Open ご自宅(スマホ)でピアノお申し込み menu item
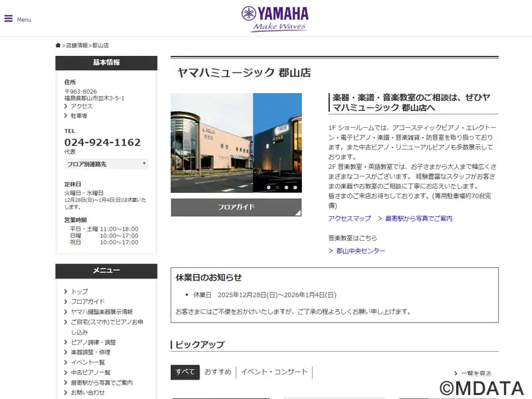This screenshot has height=399, width=532. point(107,327)
